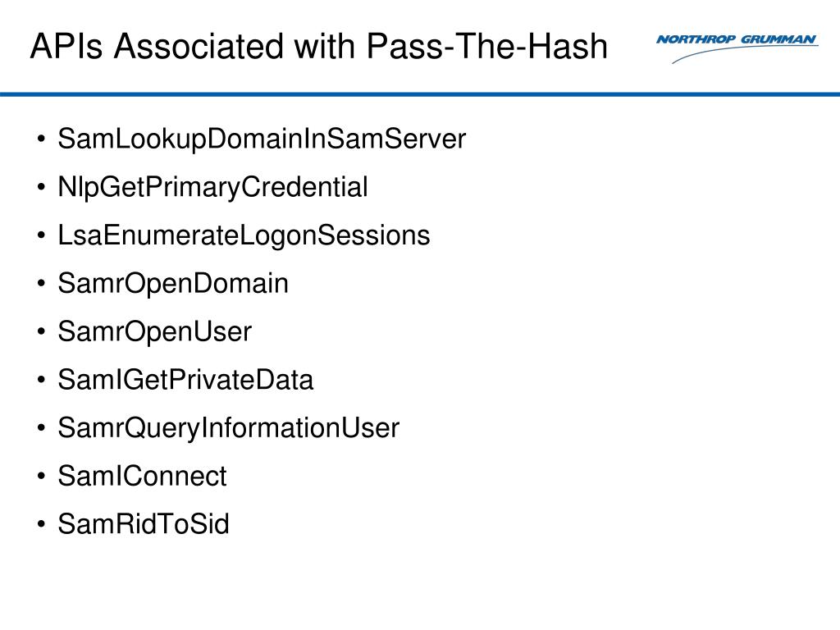840x630 pixels.
Task: Select the NlpGetPrimaryCredential list item
Action: click(212, 188)
